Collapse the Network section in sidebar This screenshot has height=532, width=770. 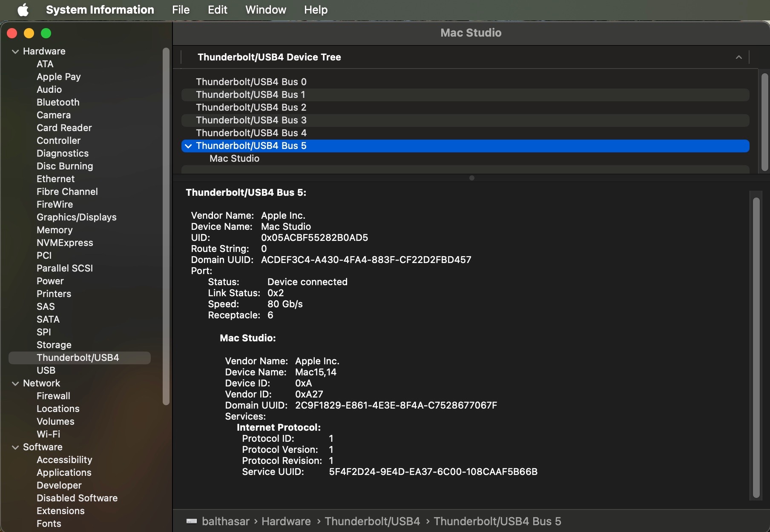pos(15,383)
